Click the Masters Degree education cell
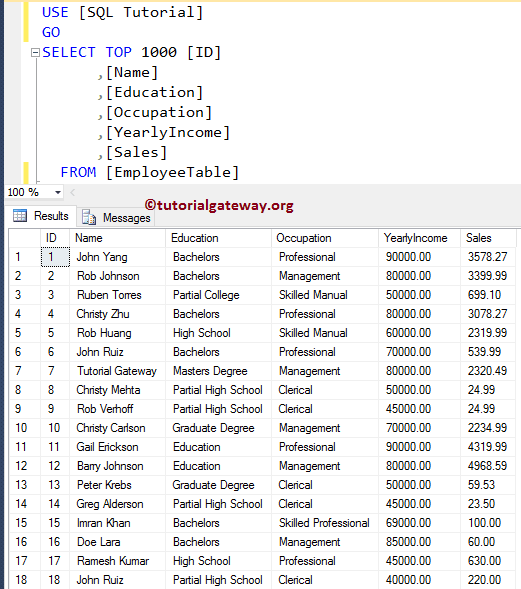Screen dimensions: 521x589 coord(218,371)
